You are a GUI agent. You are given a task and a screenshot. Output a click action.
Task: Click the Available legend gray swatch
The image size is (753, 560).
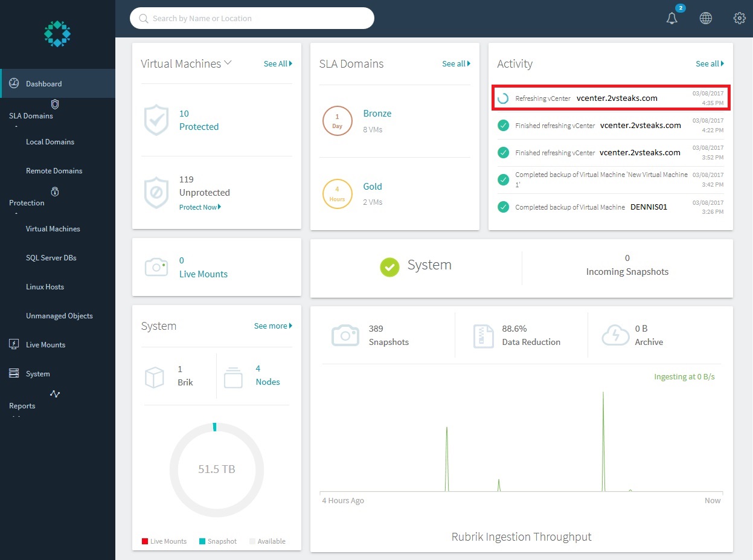[x=252, y=541]
